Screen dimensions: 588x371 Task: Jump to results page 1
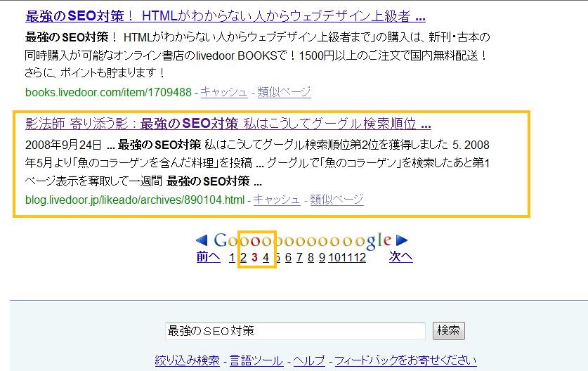(x=232, y=258)
